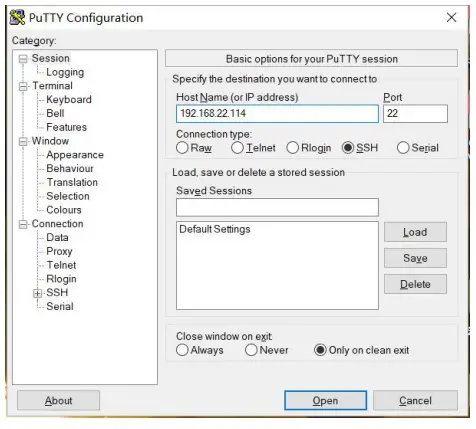This screenshot has width=476, height=429.
Task: Click the Cancel button
Action: [415, 400]
